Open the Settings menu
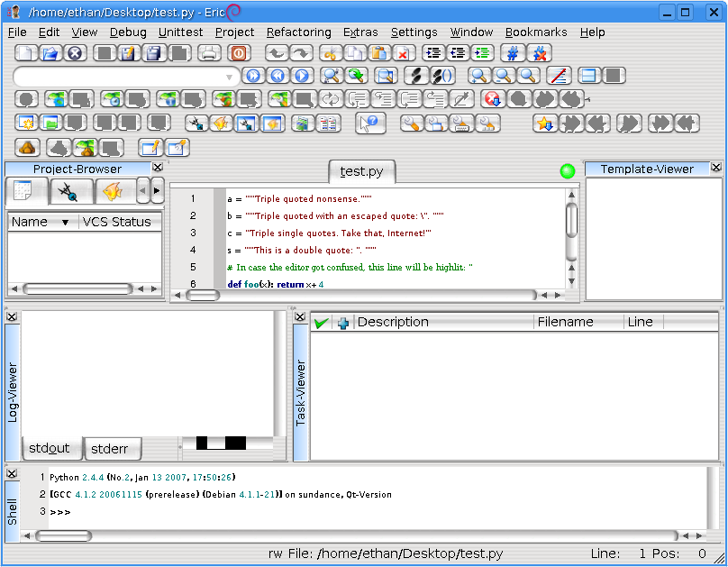The width and height of the screenshot is (728, 567). coord(414,32)
